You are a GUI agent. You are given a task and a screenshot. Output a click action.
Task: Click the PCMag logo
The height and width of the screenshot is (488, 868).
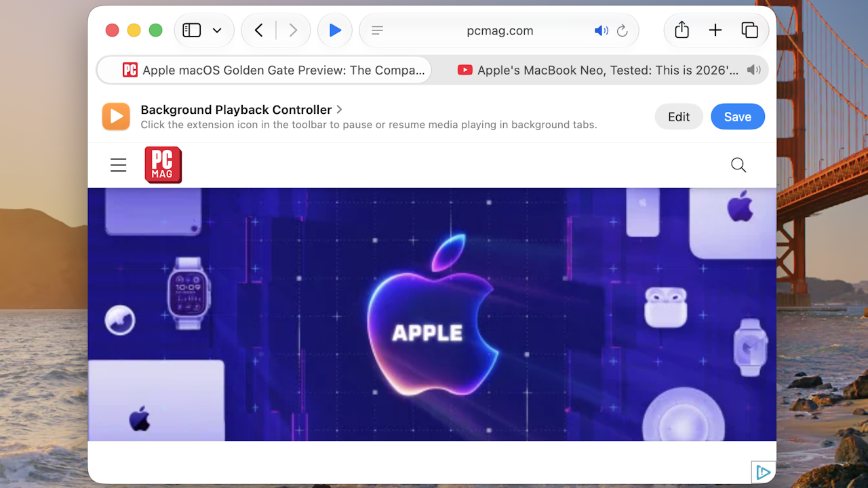[163, 165]
